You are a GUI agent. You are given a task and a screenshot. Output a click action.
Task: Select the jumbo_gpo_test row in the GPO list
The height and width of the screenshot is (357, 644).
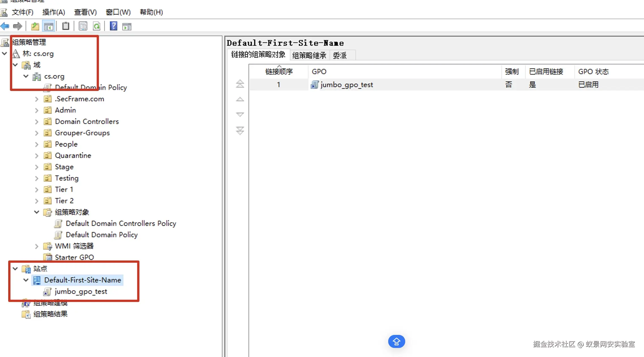click(x=347, y=85)
